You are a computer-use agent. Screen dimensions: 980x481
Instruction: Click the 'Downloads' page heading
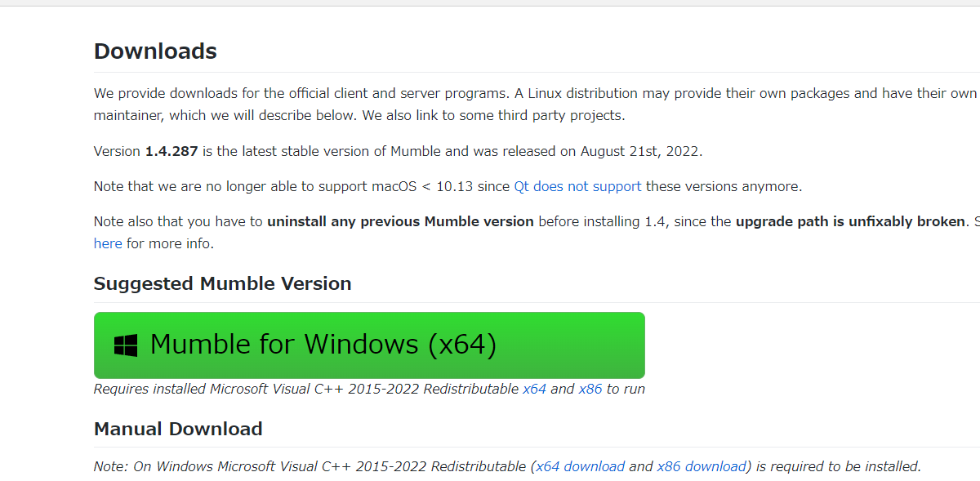coord(155,51)
